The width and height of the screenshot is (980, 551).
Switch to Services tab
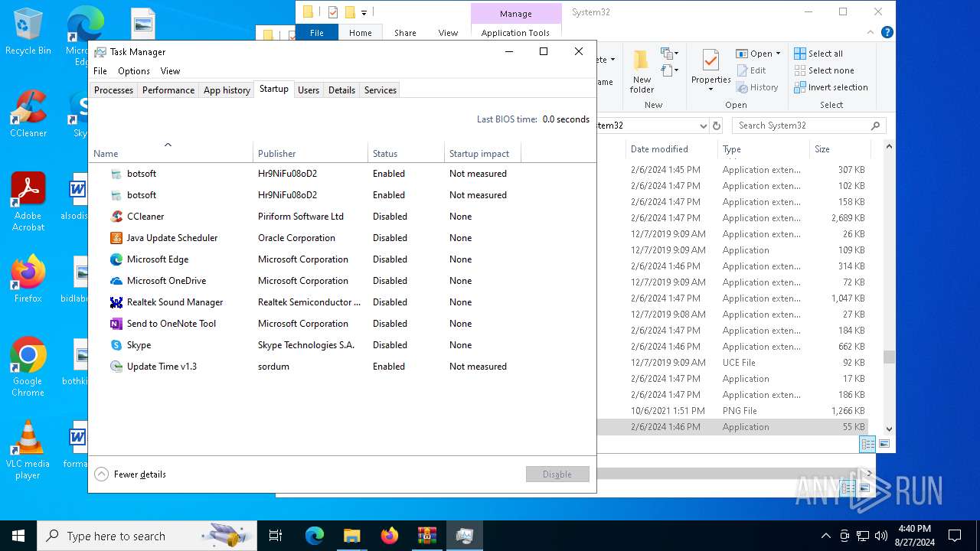(381, 90)
